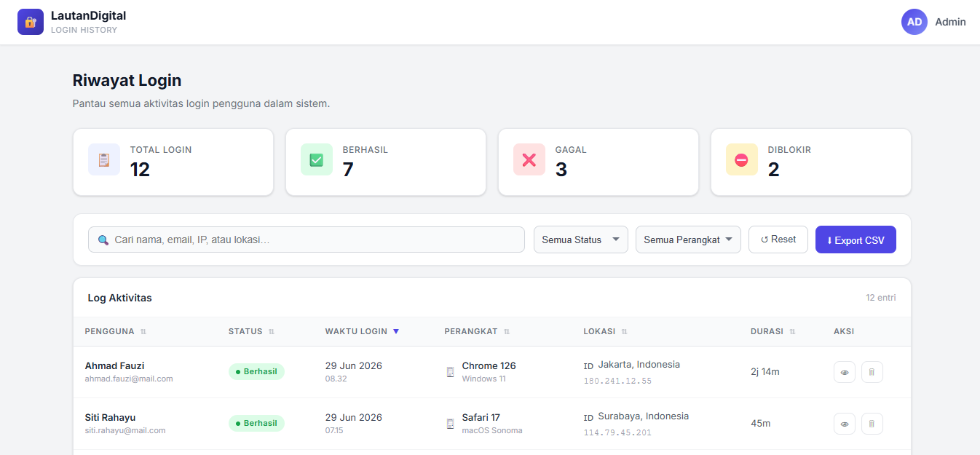Click the name Ahmad Fauzi

pos(114,365)
